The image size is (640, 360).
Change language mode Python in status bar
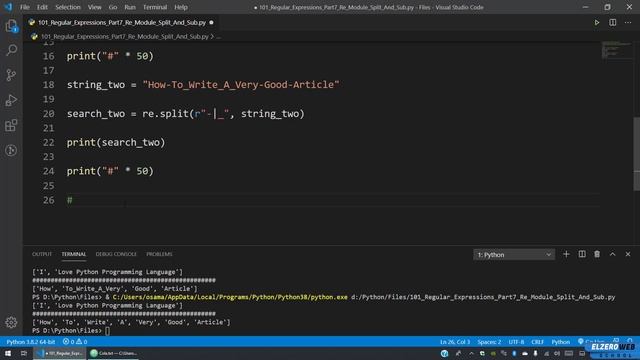pos(560,342)
